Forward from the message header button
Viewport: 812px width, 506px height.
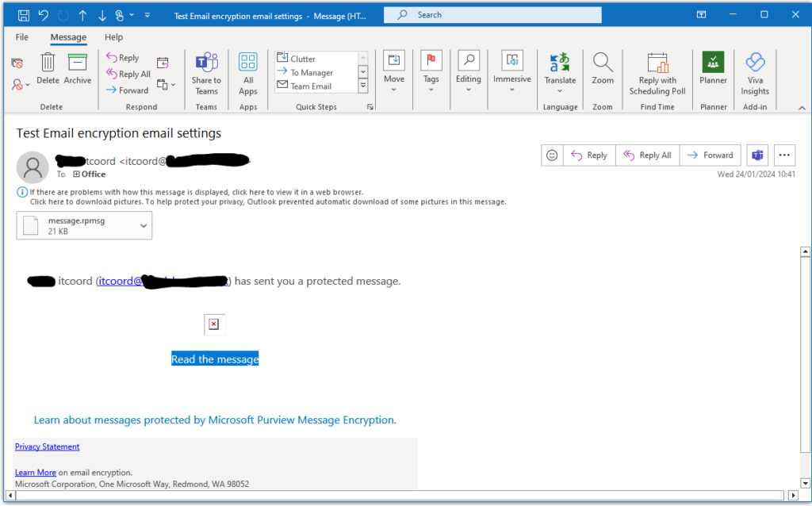[x=710, y=155]
